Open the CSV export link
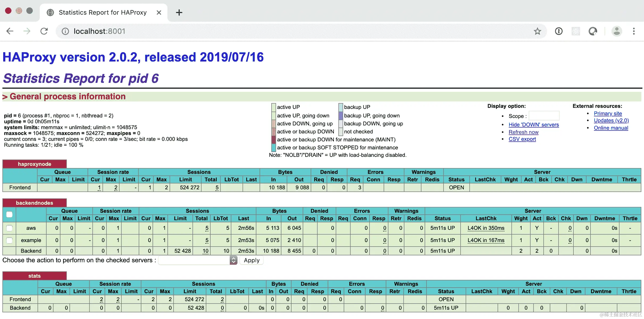Viewport: 644px width, 319px height. coord(522,139)
